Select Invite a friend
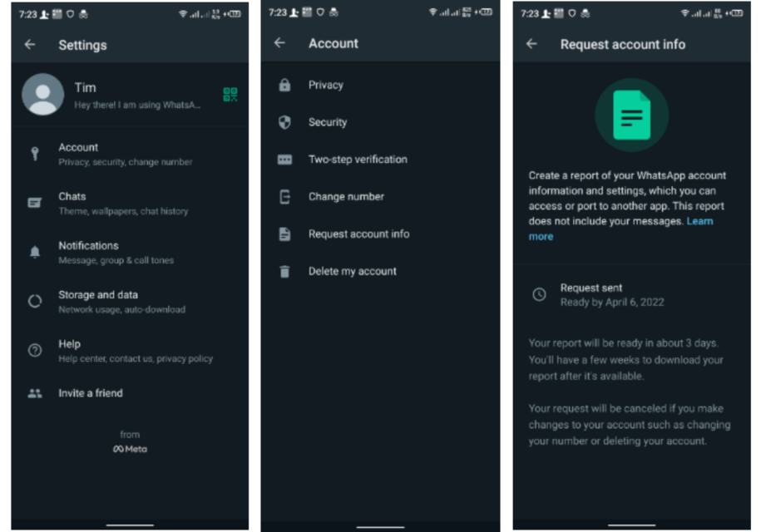This screenshot has width=761, height=532. pyautogui.click(x=130, y=393)
